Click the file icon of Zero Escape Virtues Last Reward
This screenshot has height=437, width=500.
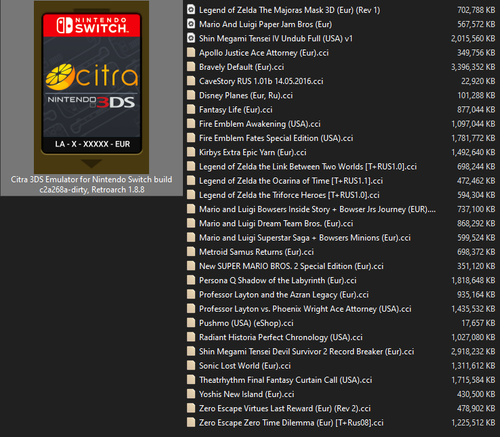pos(191,408)
